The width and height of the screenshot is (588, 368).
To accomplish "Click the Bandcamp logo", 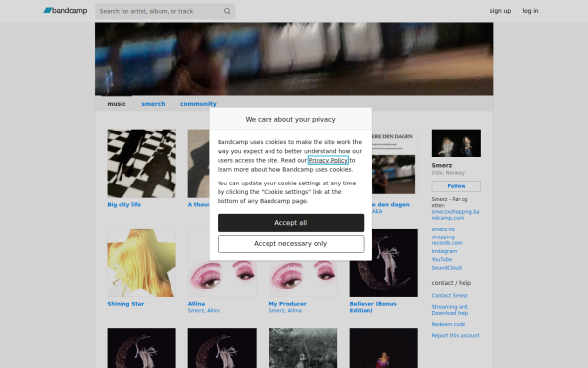I will coord(66,11).
